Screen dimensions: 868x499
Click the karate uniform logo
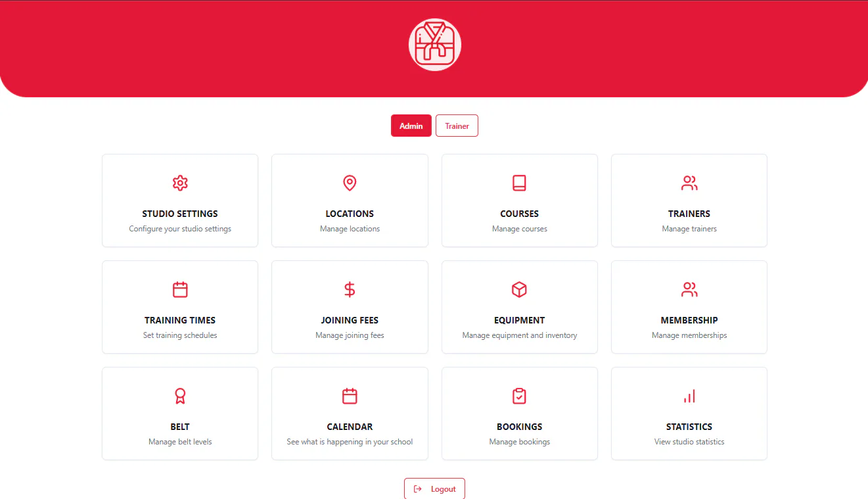pyautogui.click(x=434, y=45)
